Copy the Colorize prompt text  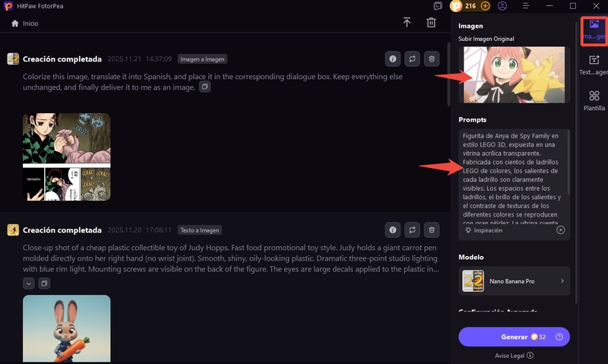[205, 87]
